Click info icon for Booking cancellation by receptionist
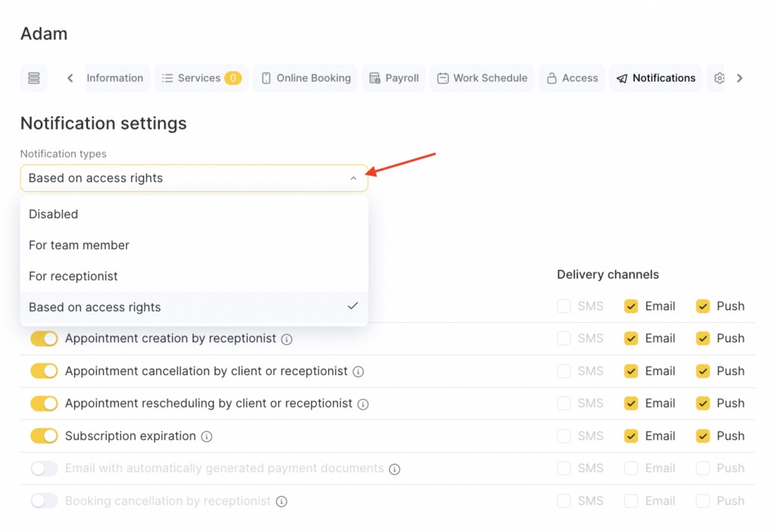This screenshot has width=776, height=532. [x=281, y=502]
